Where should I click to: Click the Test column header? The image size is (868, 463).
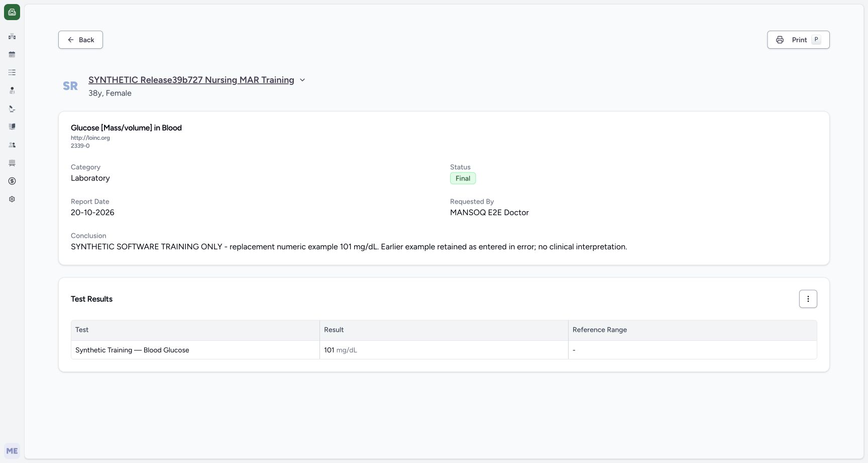pyautogui.click(x=195, y=330)
